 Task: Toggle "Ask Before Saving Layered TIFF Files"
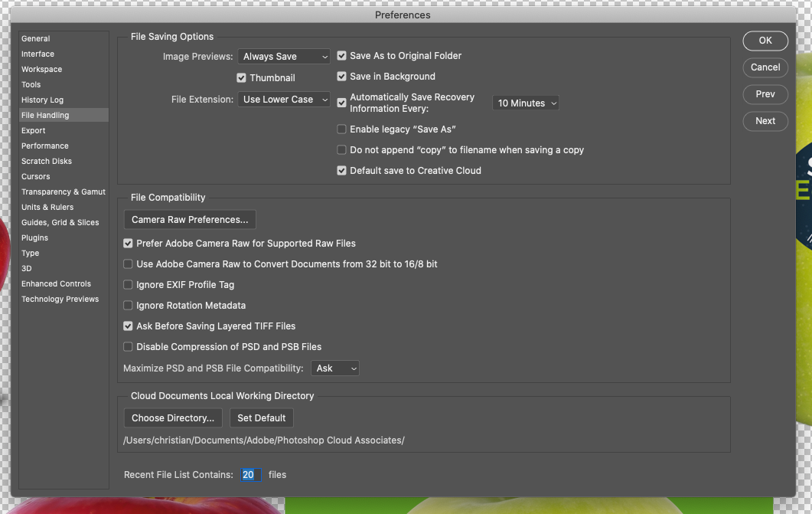tap(128, 326)
